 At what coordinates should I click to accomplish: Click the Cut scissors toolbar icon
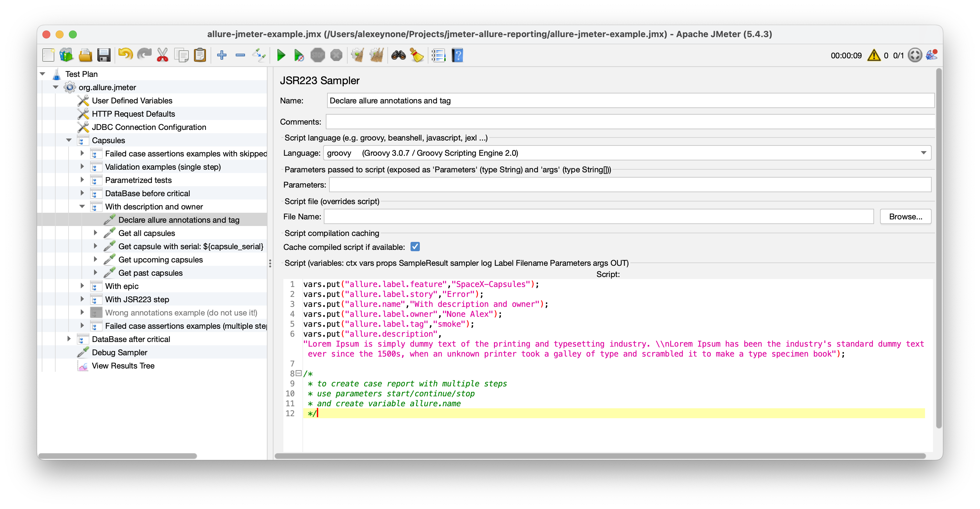(163, 56)
